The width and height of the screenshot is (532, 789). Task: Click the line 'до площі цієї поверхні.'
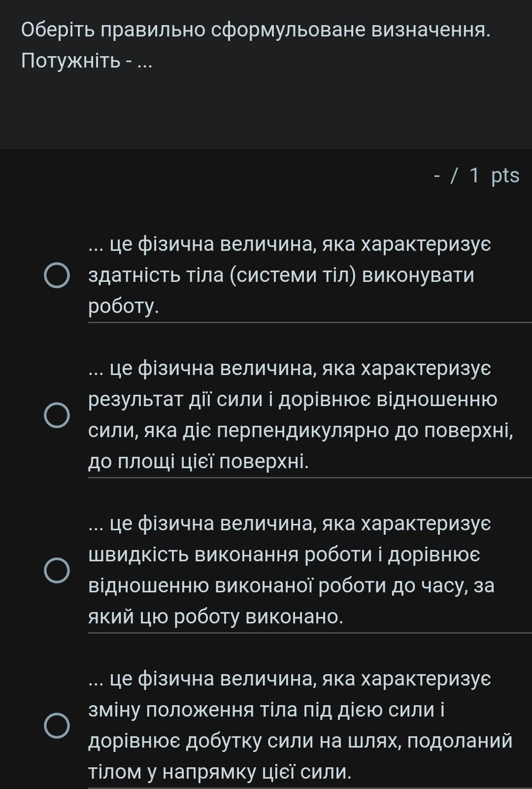(199, 461)
